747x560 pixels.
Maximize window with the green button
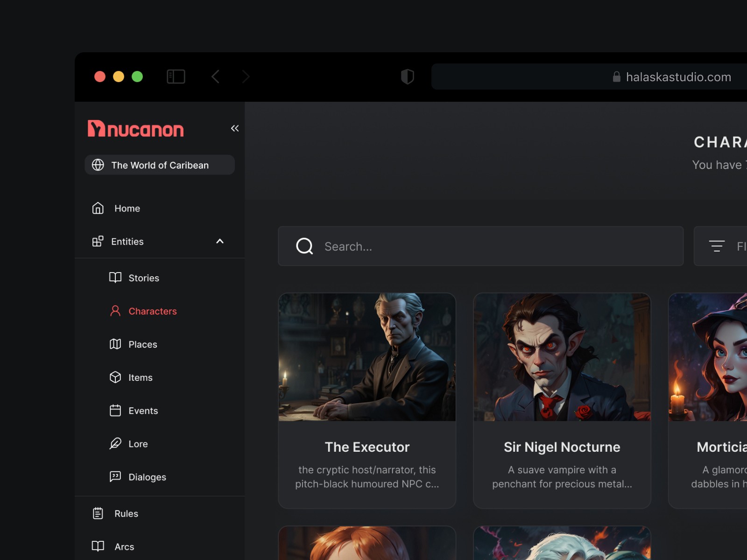137,77
